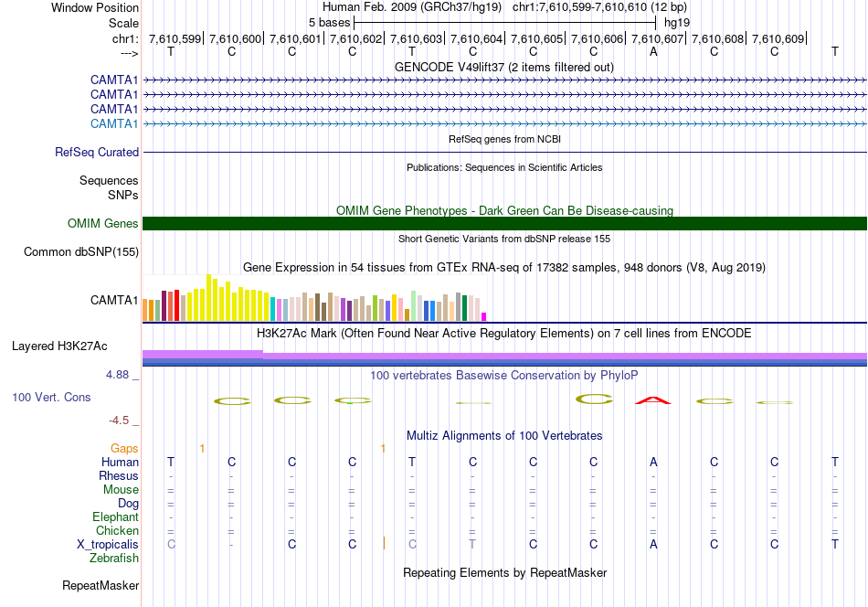
Task: Open Repeating Elements by RepeatMasker title
Action: (504, 572)
